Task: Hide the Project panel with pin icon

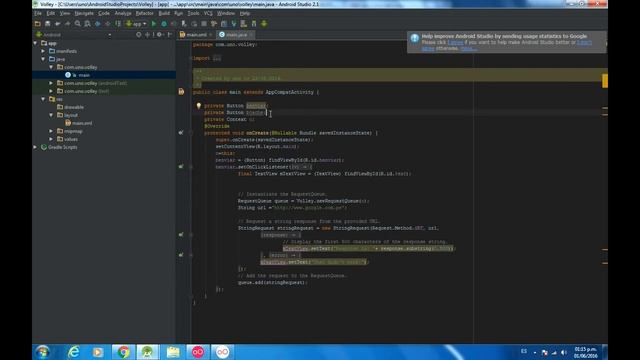Action: (x=170, y=35)
